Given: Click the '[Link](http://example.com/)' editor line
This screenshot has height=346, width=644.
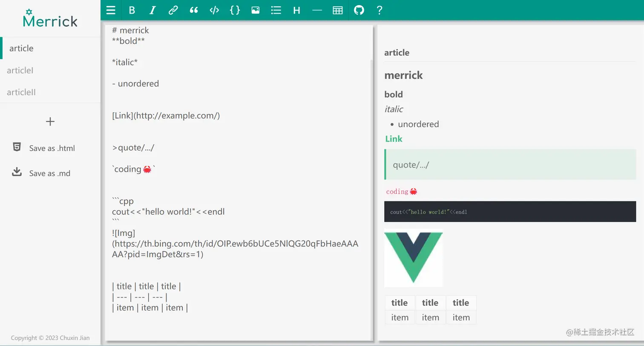Looking at the screenshot, I should coord(166,115).
